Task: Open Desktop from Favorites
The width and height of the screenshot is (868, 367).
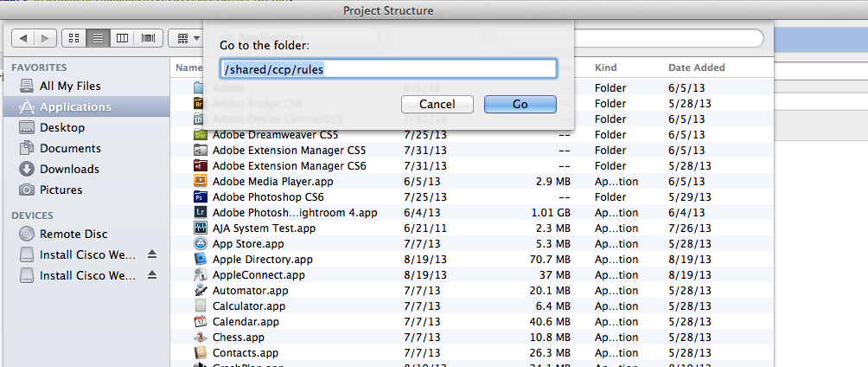Action: 62,127
